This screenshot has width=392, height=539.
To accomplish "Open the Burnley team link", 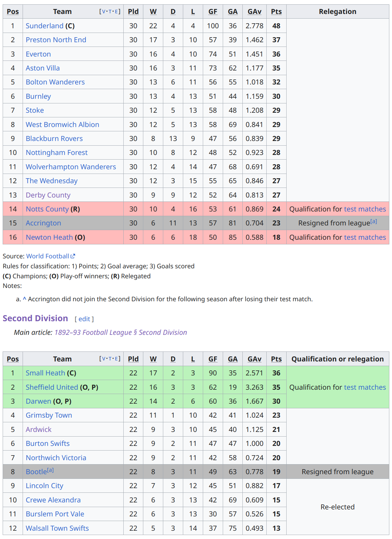I will [x=38, y=96].
